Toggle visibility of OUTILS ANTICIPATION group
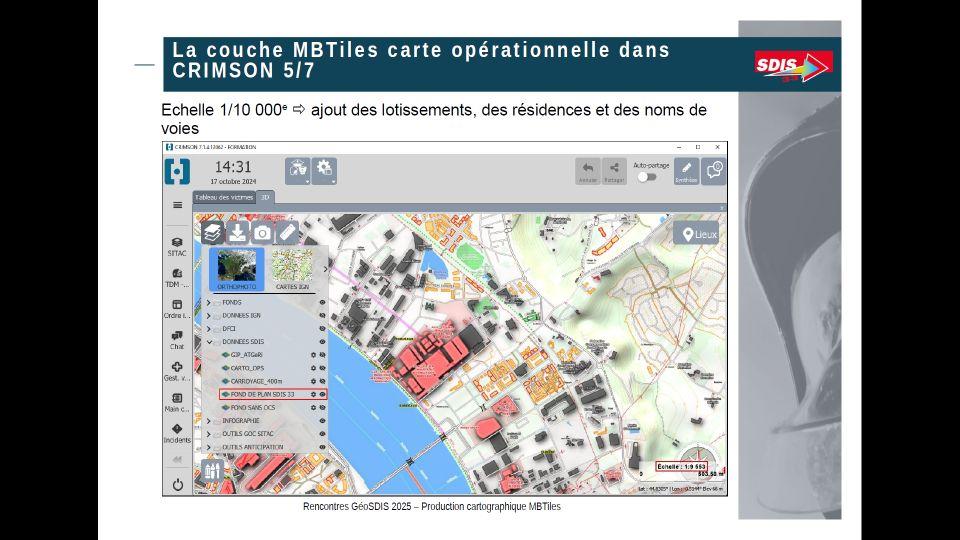Screen dimensions: 960x540 coord(323,447)
